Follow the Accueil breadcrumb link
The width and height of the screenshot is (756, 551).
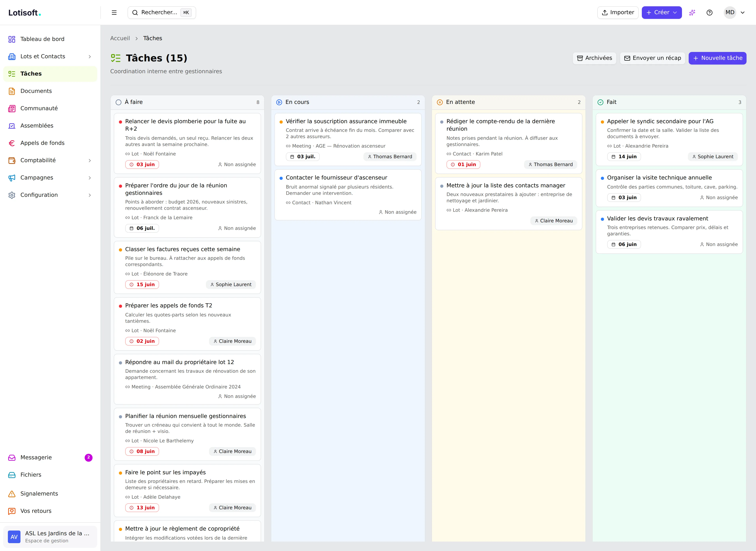coord(120,38)
